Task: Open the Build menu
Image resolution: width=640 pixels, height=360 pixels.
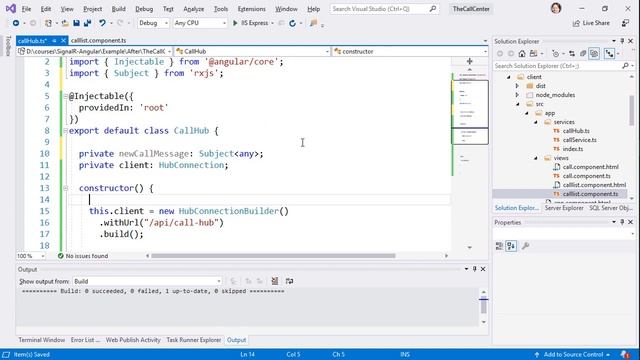Action: [118, 9]
